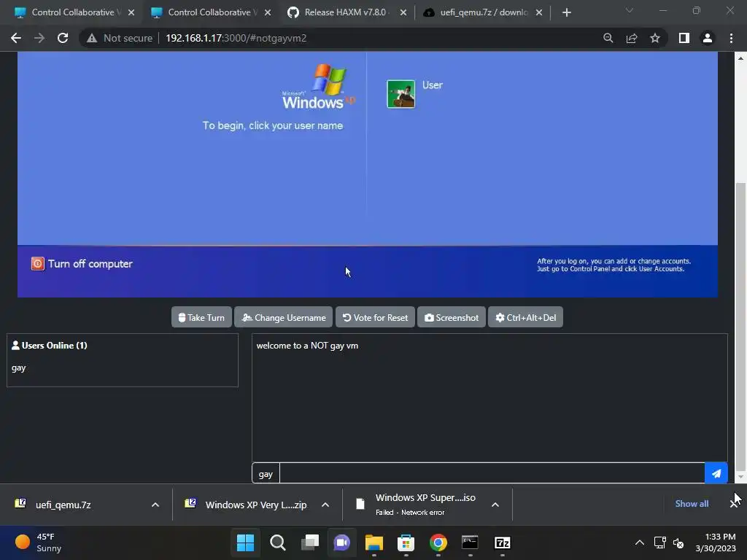The width and height of the screenshot is (747, 560).
Task: Click the User account picture in Windows XP
Action: 400,94
